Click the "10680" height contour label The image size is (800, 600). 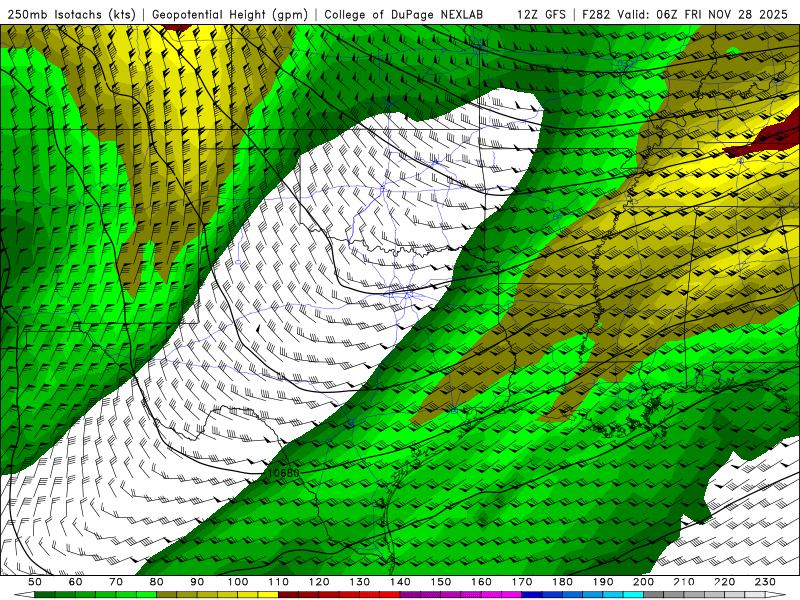(283, 473)
